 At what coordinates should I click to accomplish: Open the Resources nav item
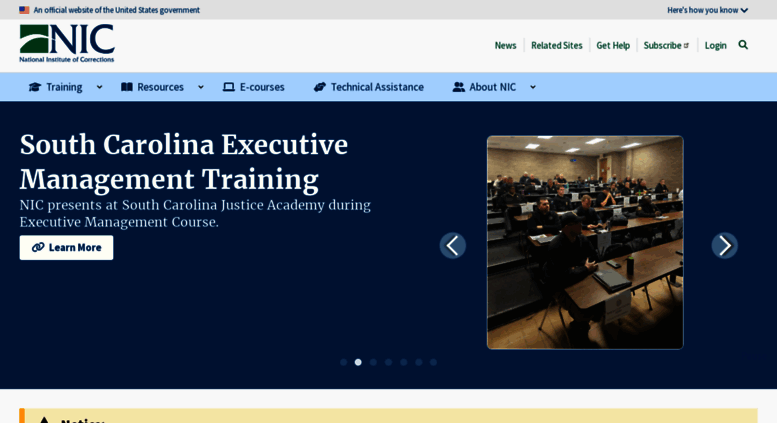(161, 87)
